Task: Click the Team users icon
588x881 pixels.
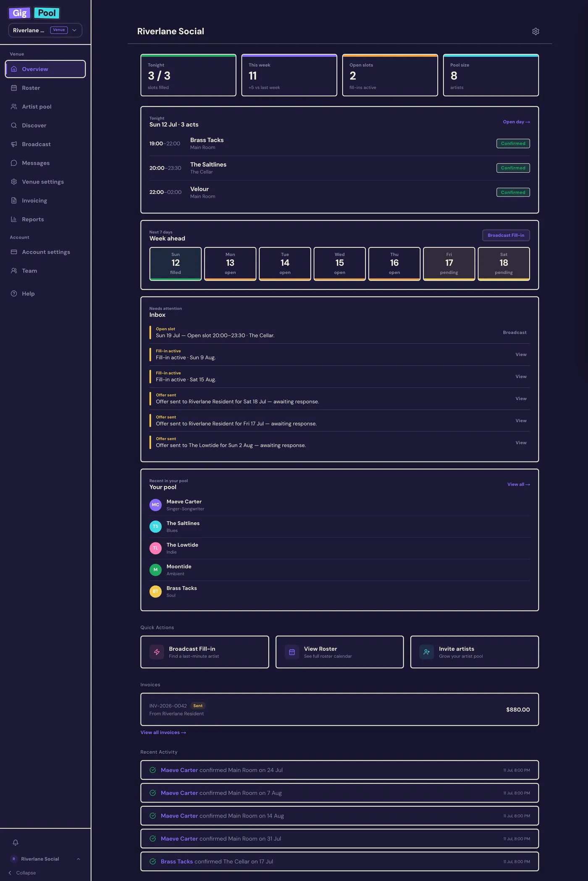Action: 14,271
